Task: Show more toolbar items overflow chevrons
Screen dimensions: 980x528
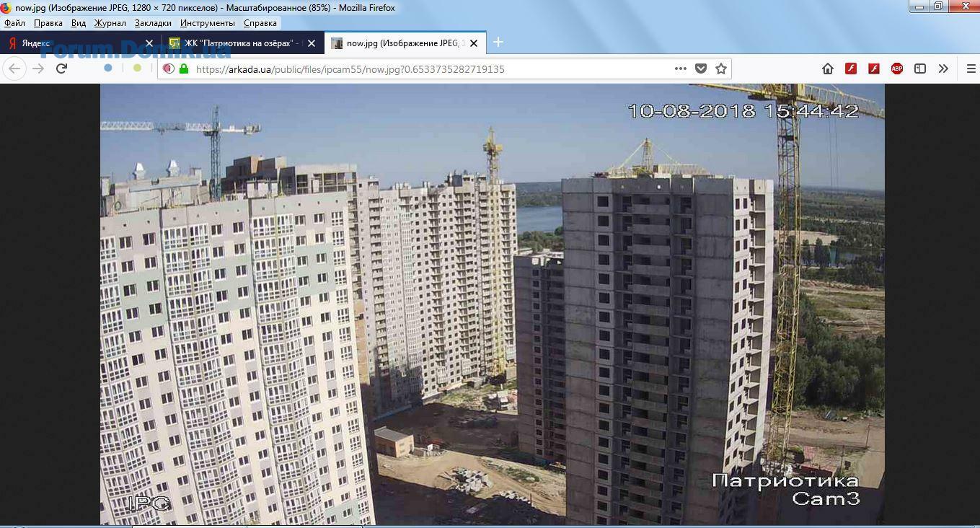Action: (943, 69)
